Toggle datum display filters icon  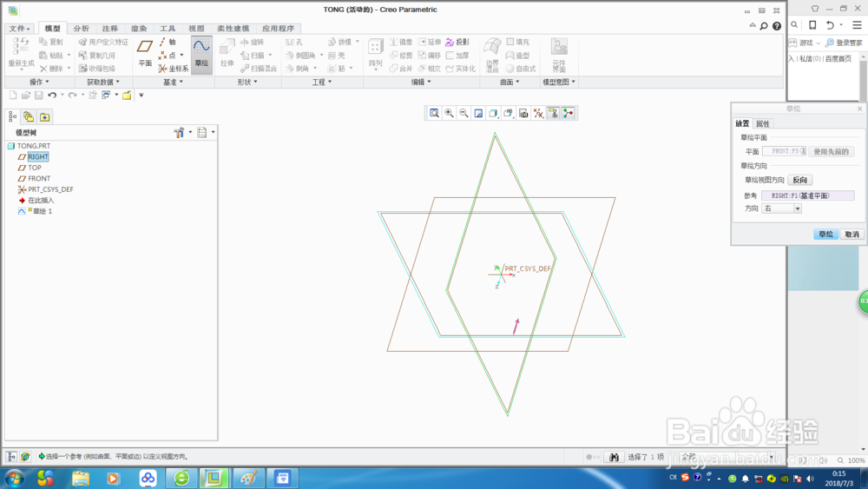point(538,113)
